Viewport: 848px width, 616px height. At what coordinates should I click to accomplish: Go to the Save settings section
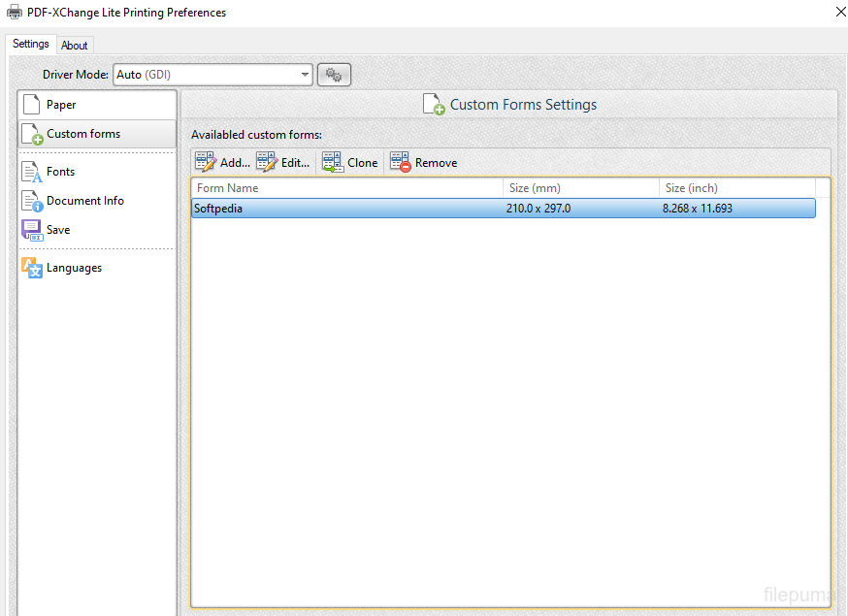click(x=58, y=230)
